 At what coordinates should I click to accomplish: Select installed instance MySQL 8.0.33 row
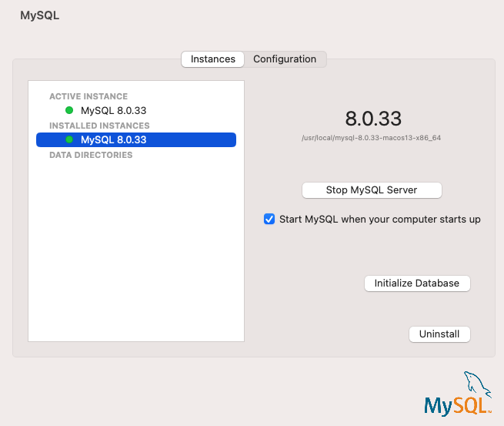point(136,139)
